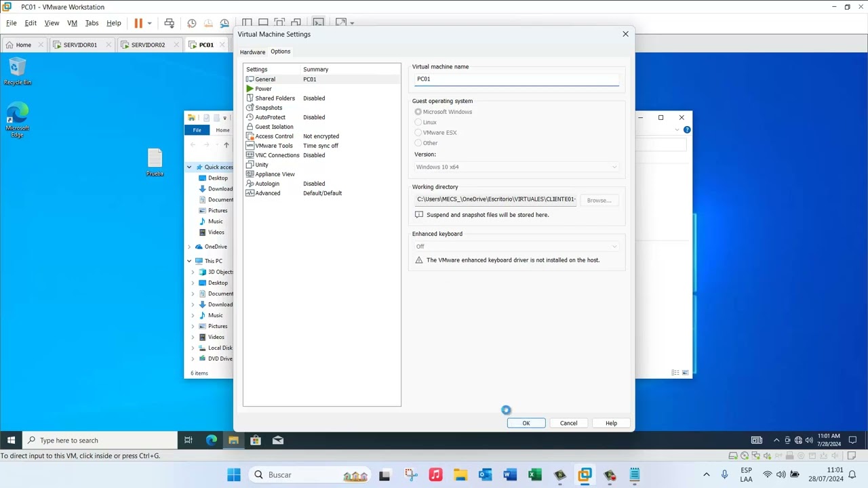This screenshot has height=488, width=868.
Task: Switch to the SERVIDOR02 VM tab
Action: point(148,45)
